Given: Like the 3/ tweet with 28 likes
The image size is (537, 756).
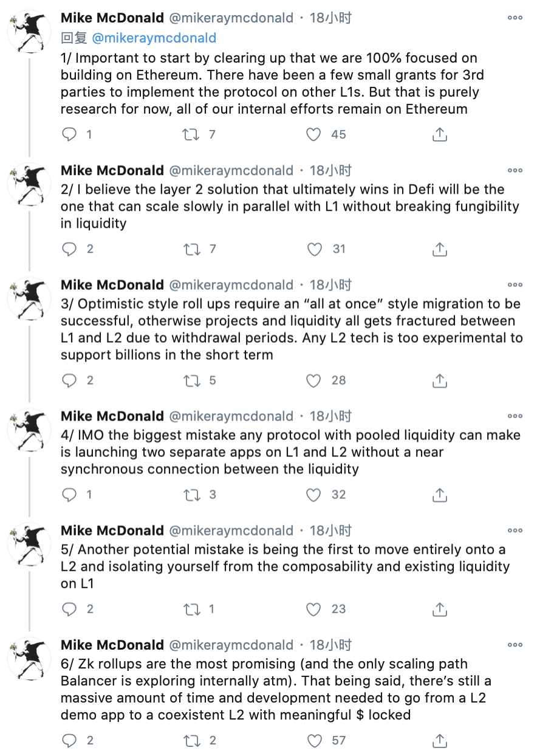Looking at the screenshot, I should tap(313, 380).
